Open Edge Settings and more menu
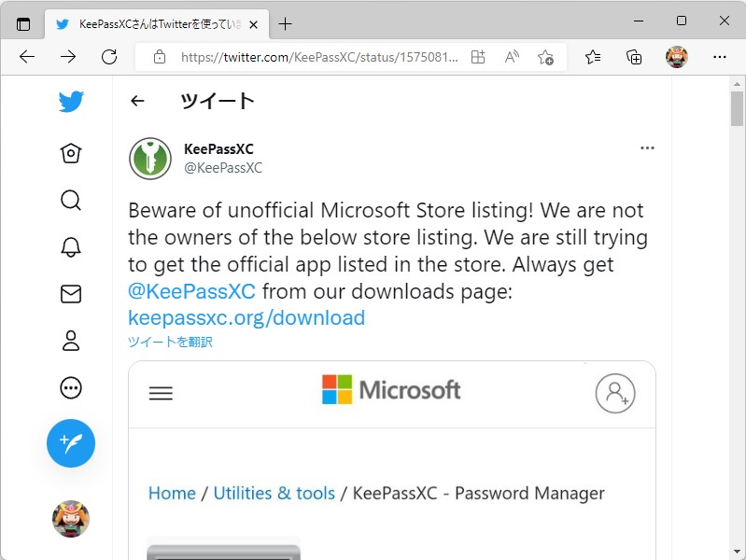The width and height of the screenshot is (746, 560). (x=719, y=57)
